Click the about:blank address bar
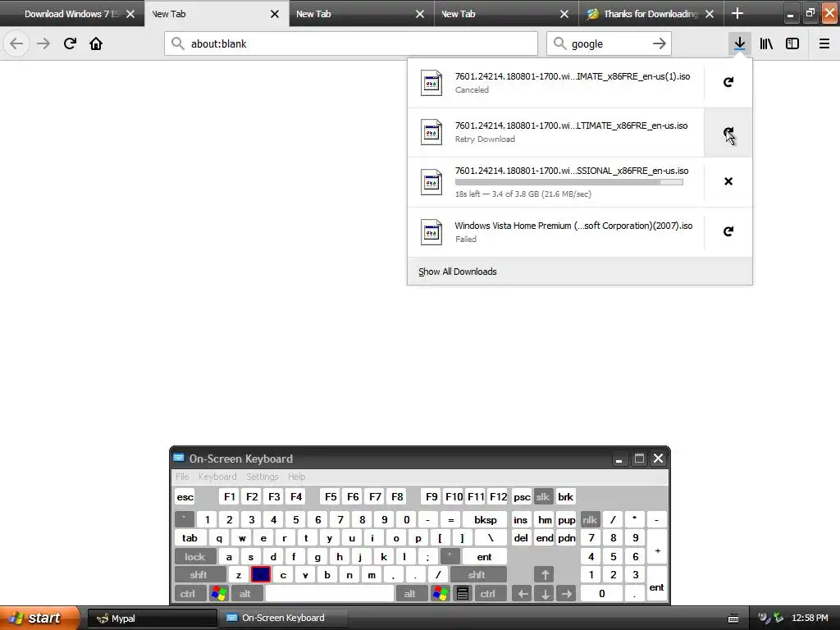Screen dimensions: 840x630 [351, 43]
